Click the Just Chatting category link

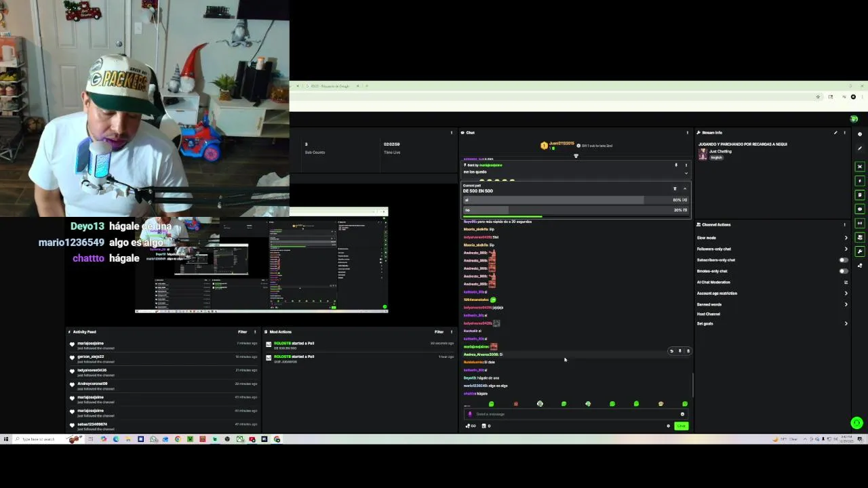[x=720, y=151]
